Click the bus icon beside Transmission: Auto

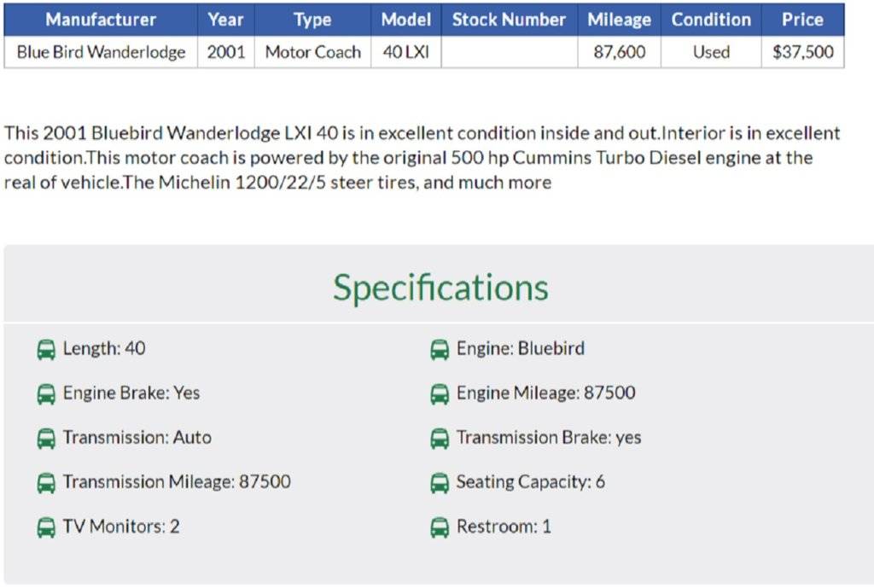point(45,438)
